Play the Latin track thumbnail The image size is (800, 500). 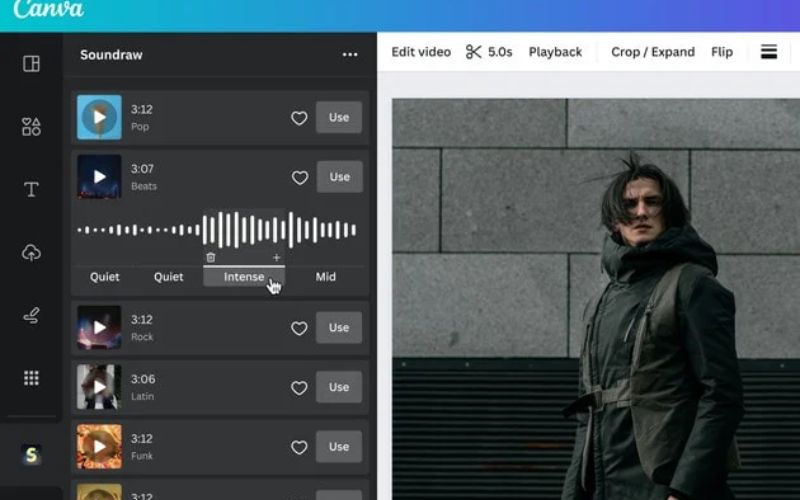pyautogui.click(x=99, y=387)
